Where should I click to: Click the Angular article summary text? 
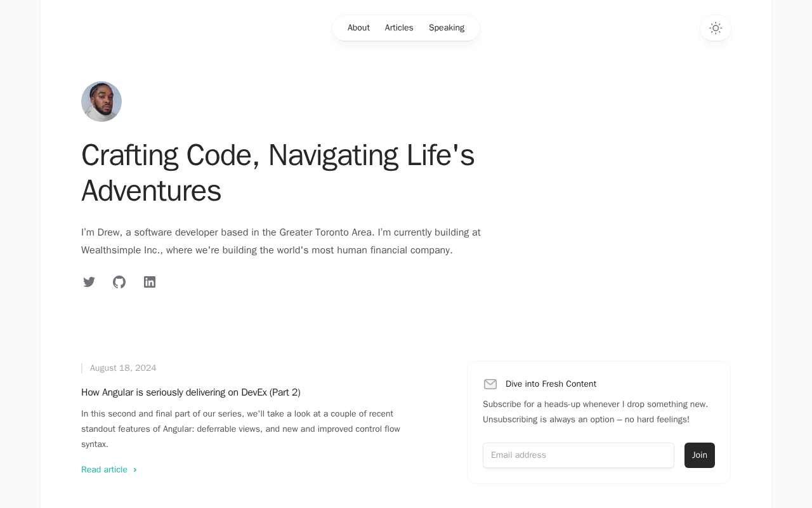pos(240,429)
